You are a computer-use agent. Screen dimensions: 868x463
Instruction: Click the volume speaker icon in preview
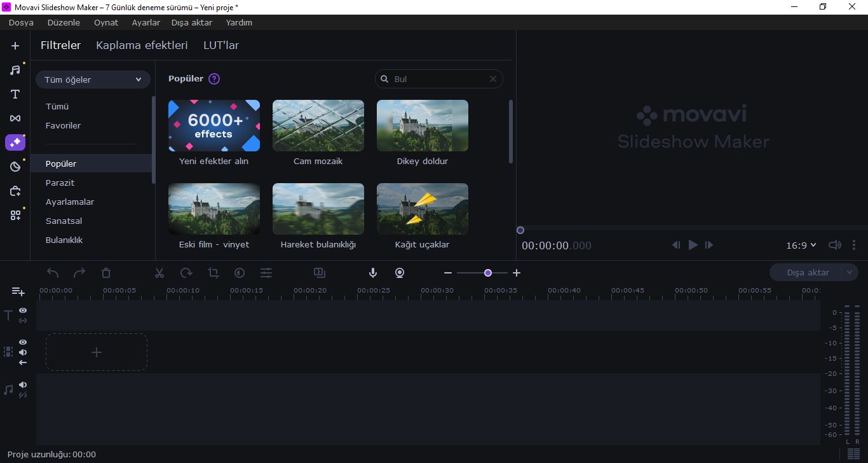click(x=835, y=245)
